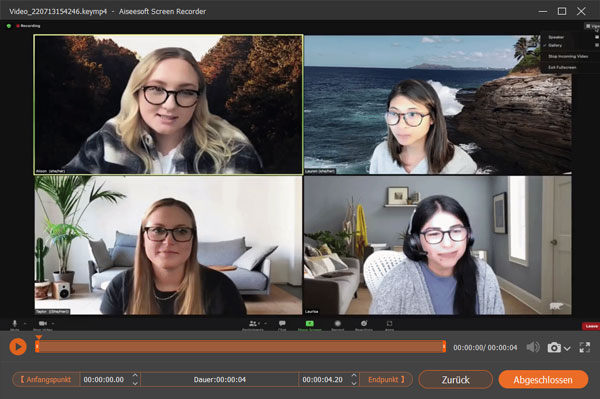Set the Anfangspunkt start marker

point(46,379)
